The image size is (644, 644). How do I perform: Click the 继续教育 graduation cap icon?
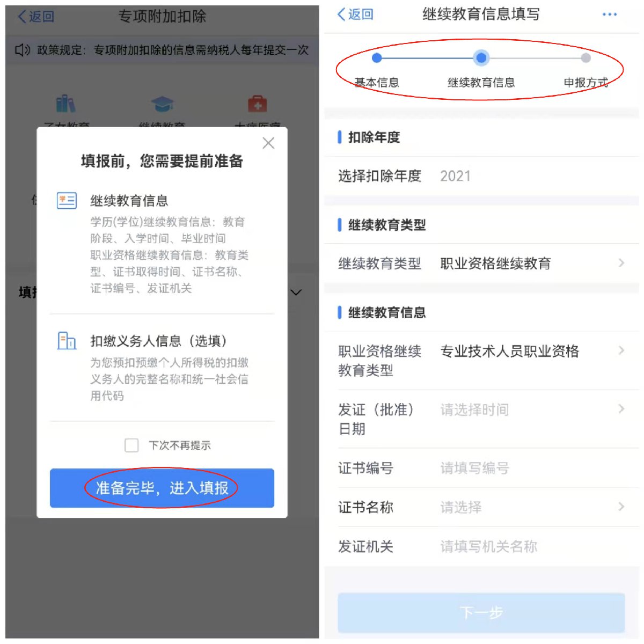162,104
